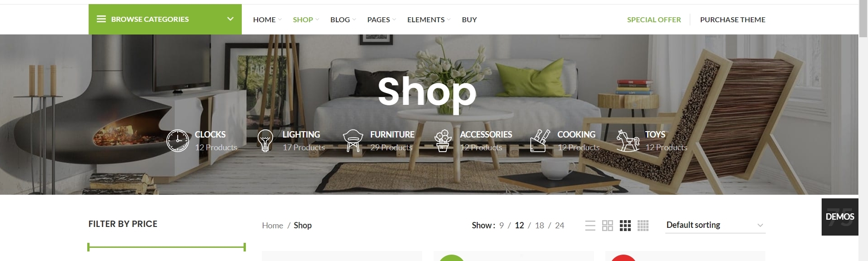This screenshot has height=261, width=868.
Task: Expand the Home menu chevron
Action: (280, 20)
